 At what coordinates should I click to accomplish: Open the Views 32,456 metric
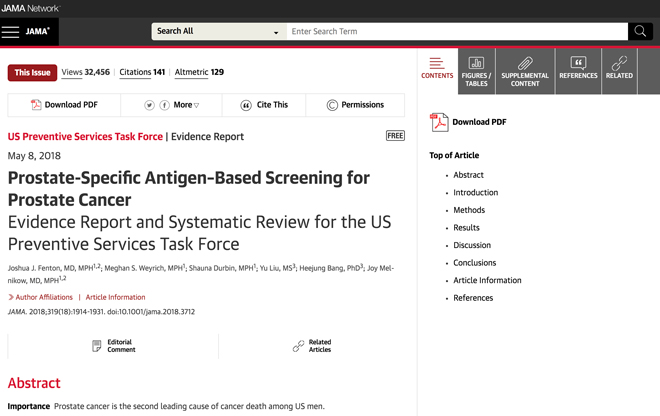click(x=85, y=72)
